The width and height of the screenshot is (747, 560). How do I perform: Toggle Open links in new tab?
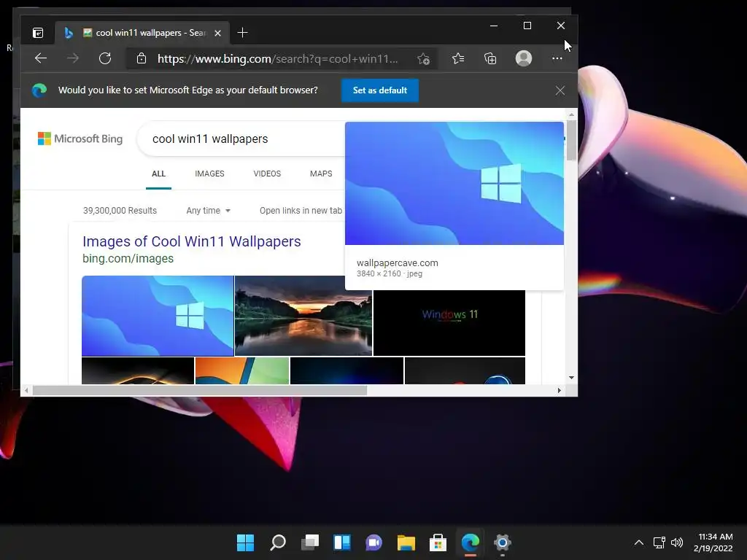pyautogui.click(x=301, y=211)
